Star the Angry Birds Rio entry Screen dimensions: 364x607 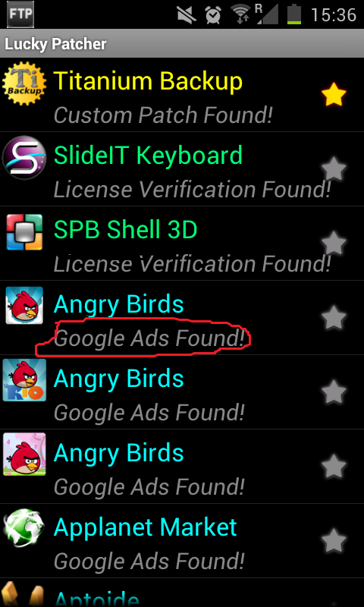[x=334, y=392]
